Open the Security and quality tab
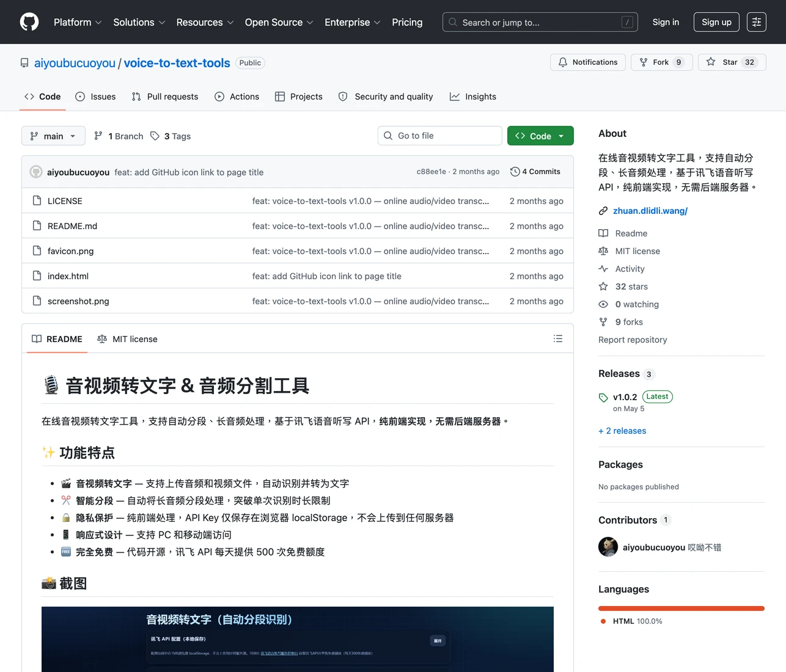Image resolution: width=786 pixels, height=672 pixels. pyautogui.click(x=386, y=97)
